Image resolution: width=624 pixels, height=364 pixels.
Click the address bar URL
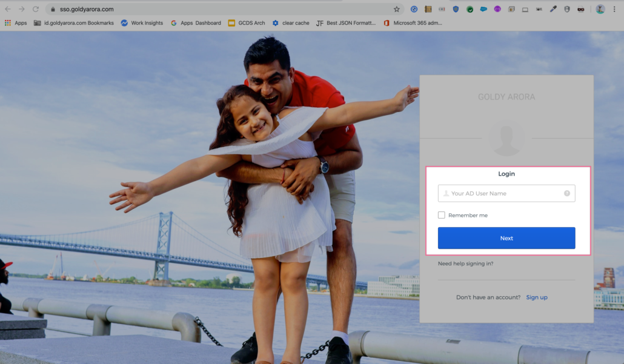(x=87, y=9)
